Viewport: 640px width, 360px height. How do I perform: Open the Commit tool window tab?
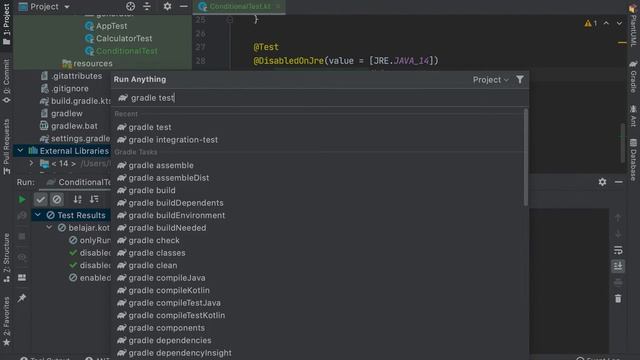pos(7,81)
